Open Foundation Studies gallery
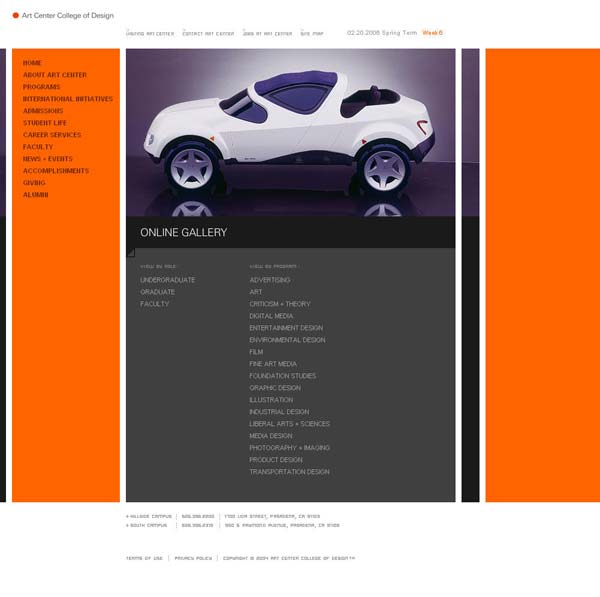This screenshot has height=597, width=600. [x=283, y=376]
